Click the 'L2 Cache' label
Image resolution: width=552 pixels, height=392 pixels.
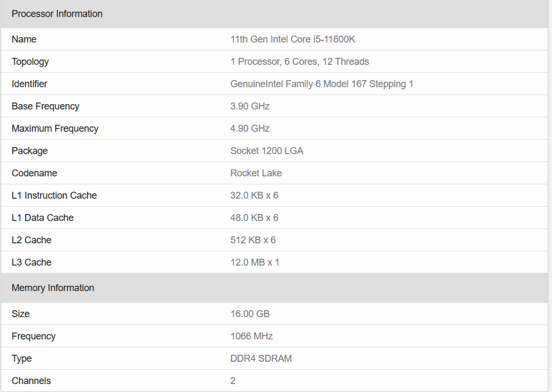[31, 240]
